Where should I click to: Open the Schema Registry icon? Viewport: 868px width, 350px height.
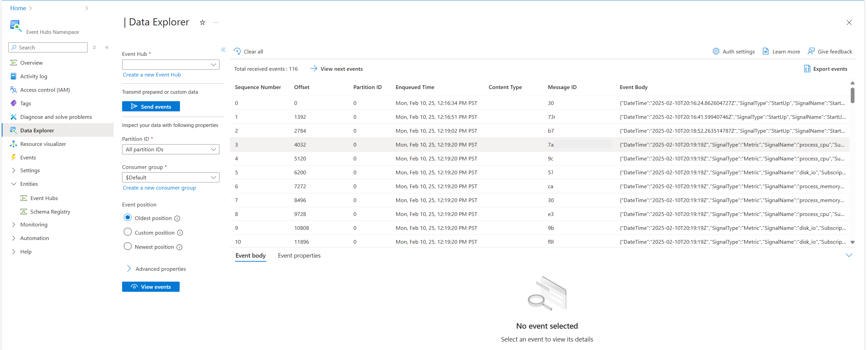24,212
